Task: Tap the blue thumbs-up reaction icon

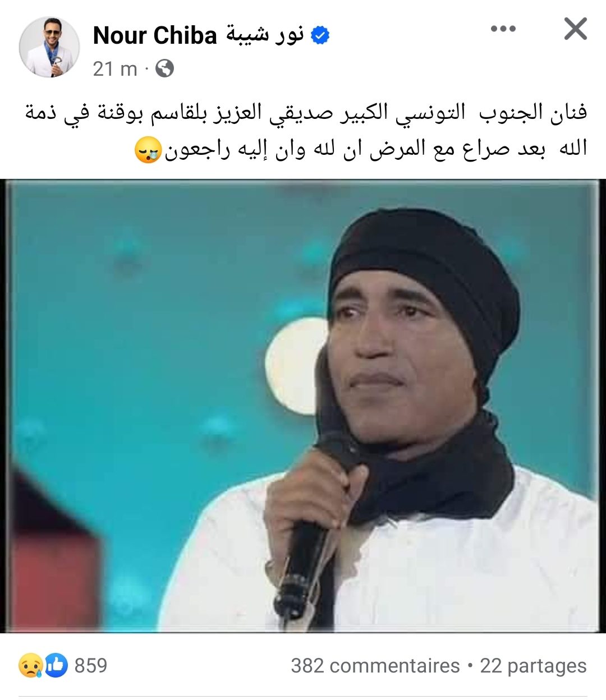Action: [x=57, y=665]
